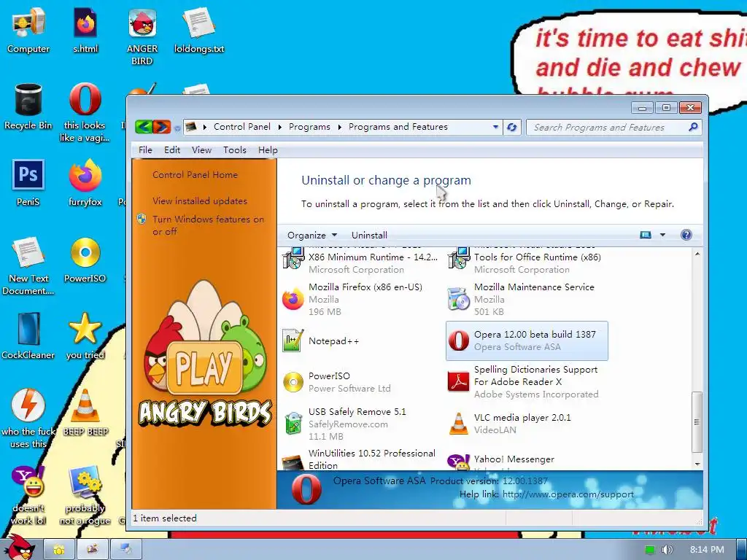This screenshot has height=560, width=747.
Task: Click the Change your view icon
Action: [646, 235]
